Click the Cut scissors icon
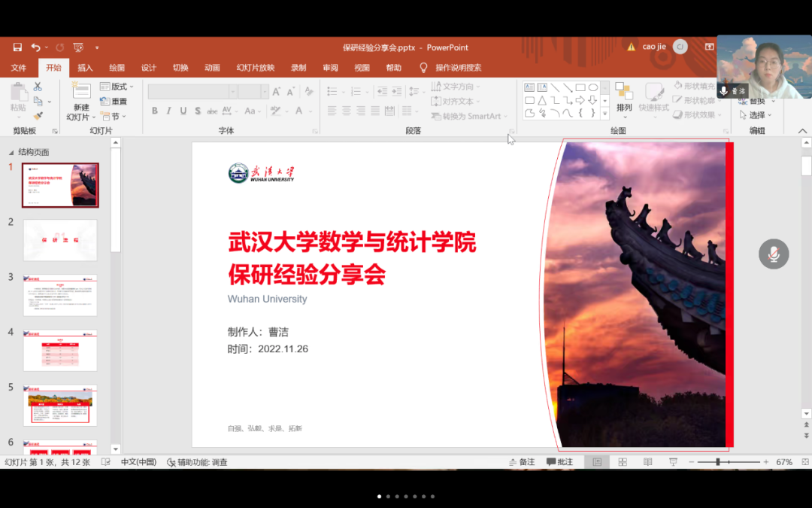 [38, 87]
